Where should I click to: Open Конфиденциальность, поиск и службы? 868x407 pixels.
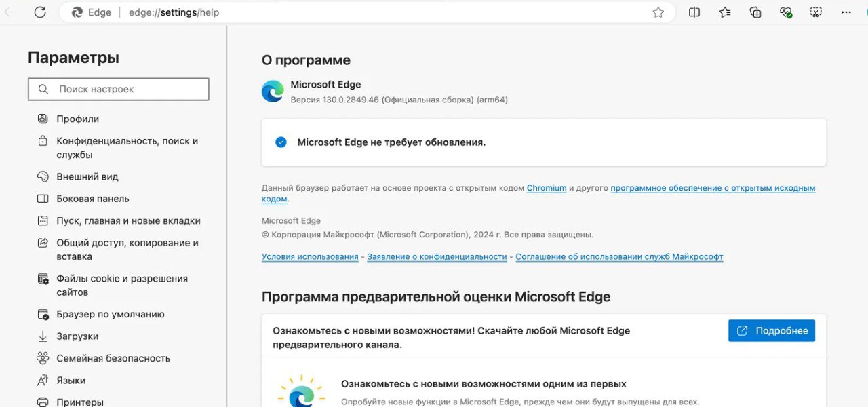(x=126, y=148)
